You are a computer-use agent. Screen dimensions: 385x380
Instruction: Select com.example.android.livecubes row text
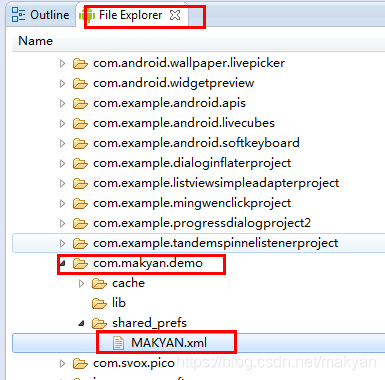click(184, 123)
